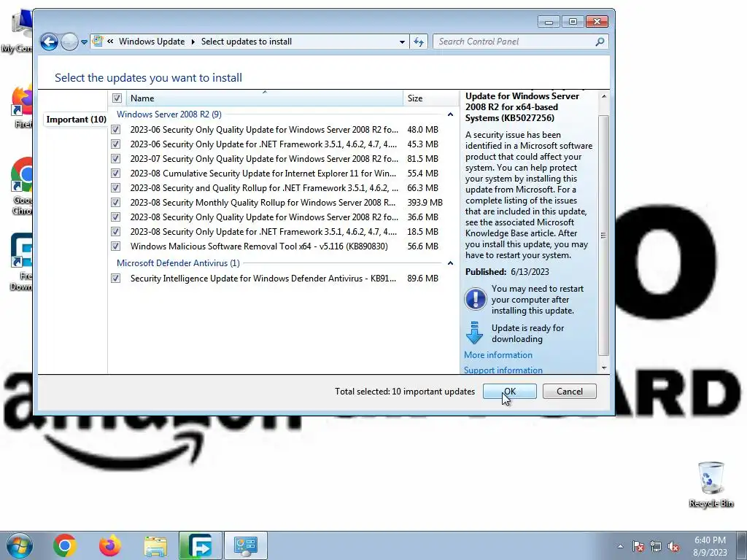Uncheck 2023-08 Security Only Quality Update 36.6 MB
The width and height of the screenshot is (747, 560).
116,217
